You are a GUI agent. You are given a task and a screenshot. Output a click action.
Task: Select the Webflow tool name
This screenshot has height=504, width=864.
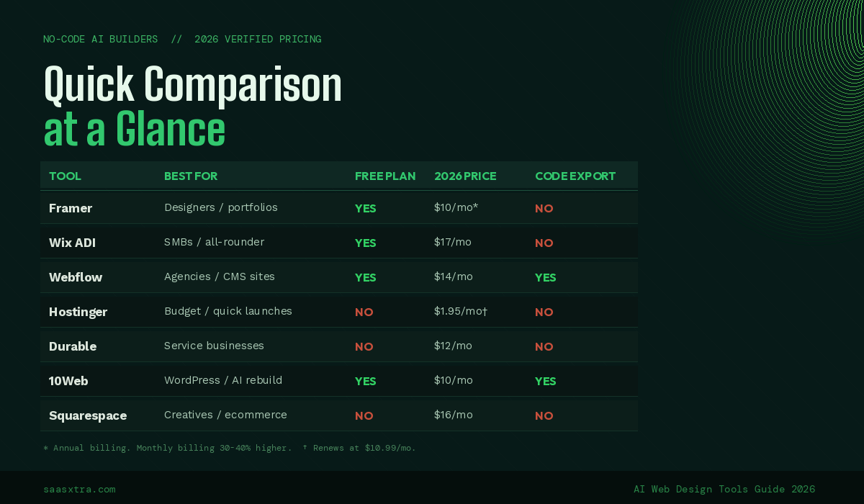(x=76, y=277)
